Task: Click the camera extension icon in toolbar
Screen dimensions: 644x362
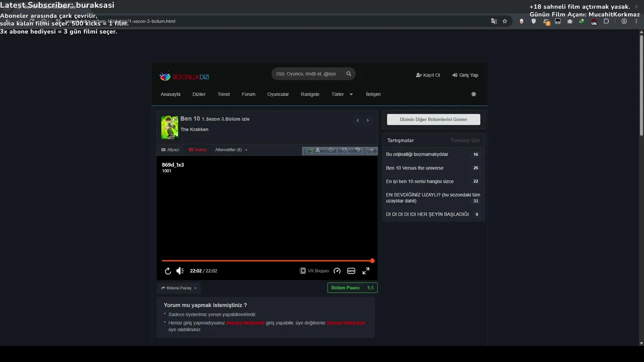Action: 570,21
